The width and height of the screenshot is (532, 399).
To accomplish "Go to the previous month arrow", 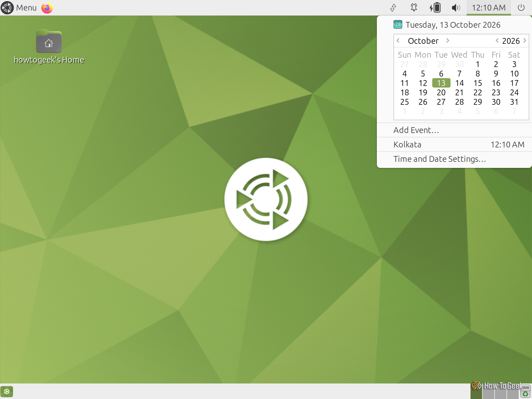I will point(398,41).
